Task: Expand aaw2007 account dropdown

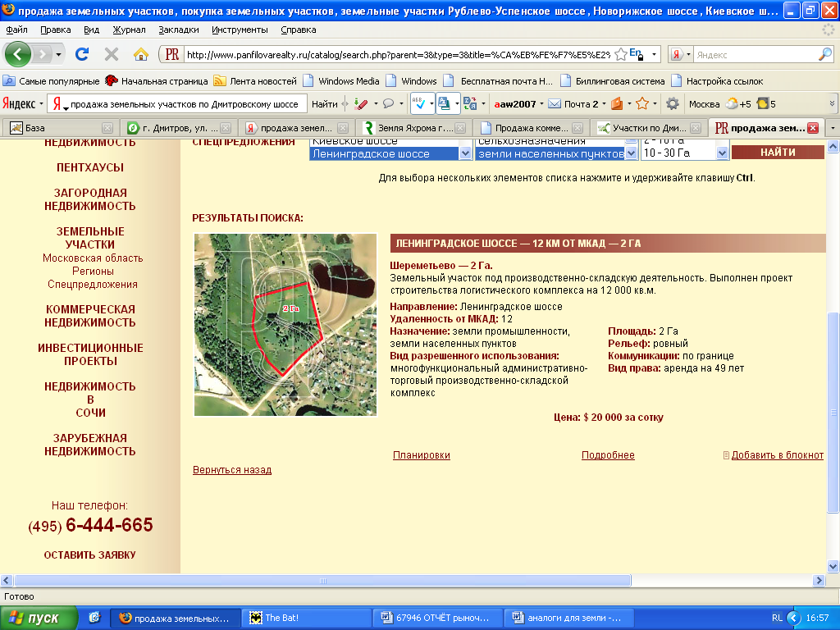Action: tap(541, 104)
